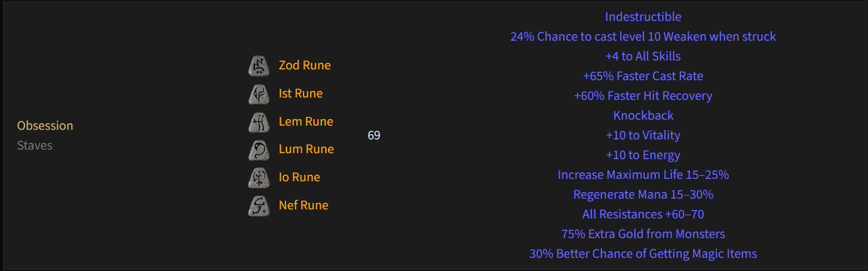Open the Nef Rune link
This screenshot has height=271, width=868.
[303, 205]
